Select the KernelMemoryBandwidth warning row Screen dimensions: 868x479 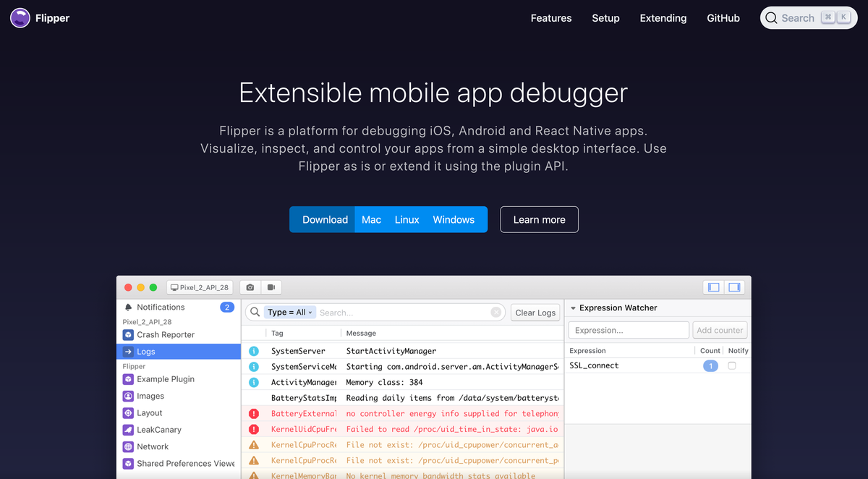click(403, 475)
